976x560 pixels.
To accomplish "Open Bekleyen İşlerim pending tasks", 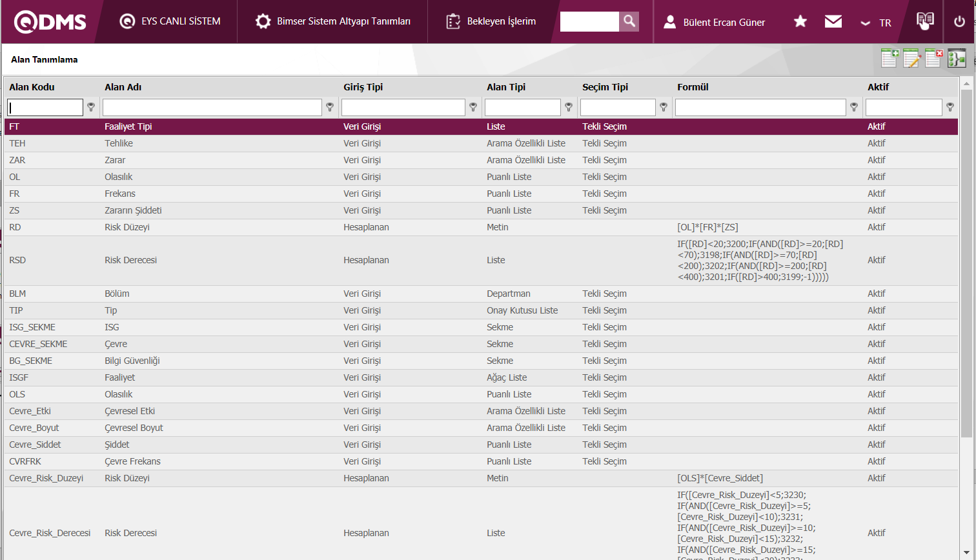I will pos(491,21).
